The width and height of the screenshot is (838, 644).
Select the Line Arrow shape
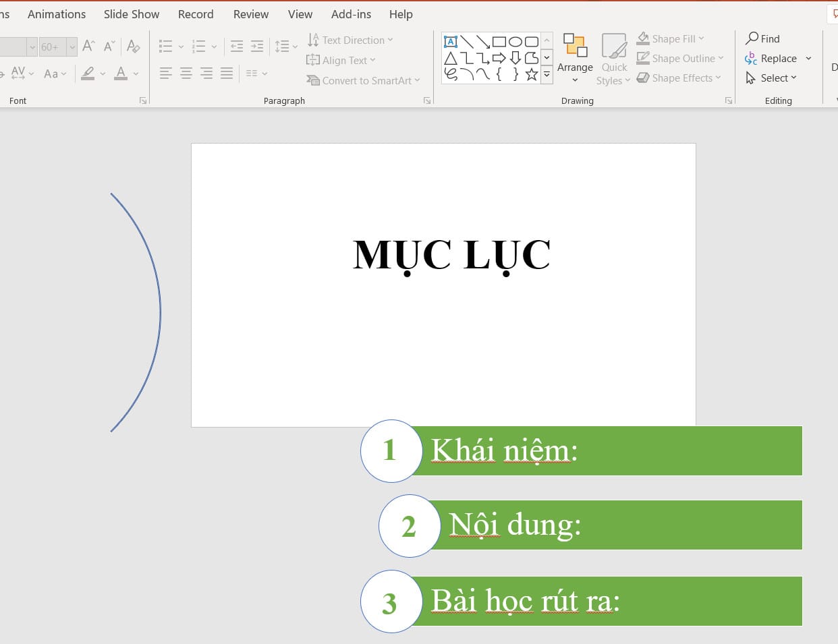[x=483, y=42]
